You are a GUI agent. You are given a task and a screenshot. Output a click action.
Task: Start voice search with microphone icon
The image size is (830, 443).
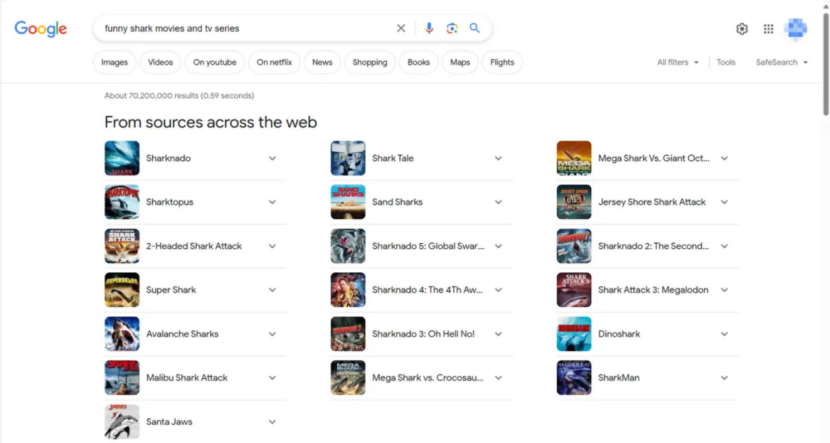[x=429, y=29]
